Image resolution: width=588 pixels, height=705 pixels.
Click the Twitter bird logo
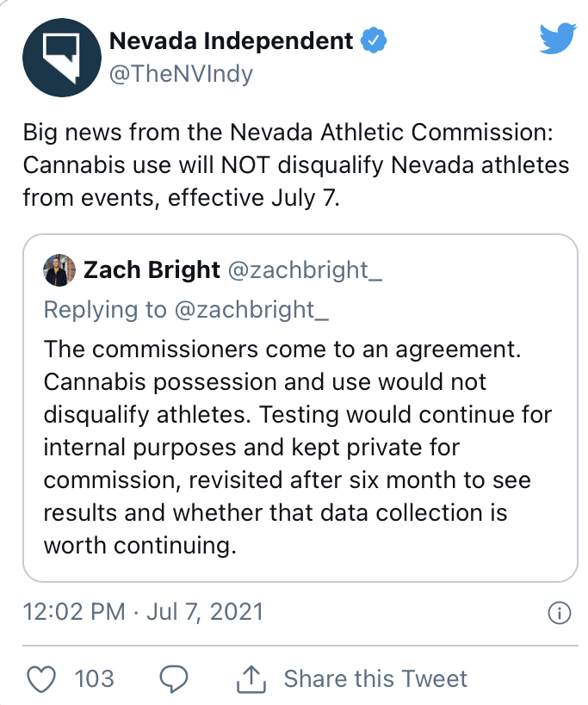pos(557,39)
